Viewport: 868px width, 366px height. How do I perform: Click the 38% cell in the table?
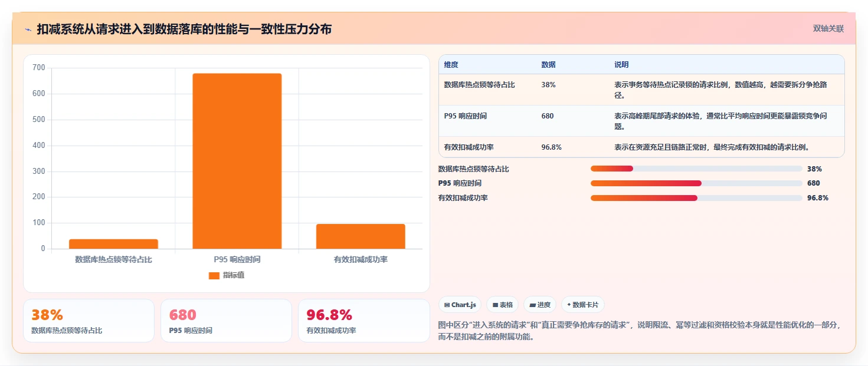click(x=548, y=85)
